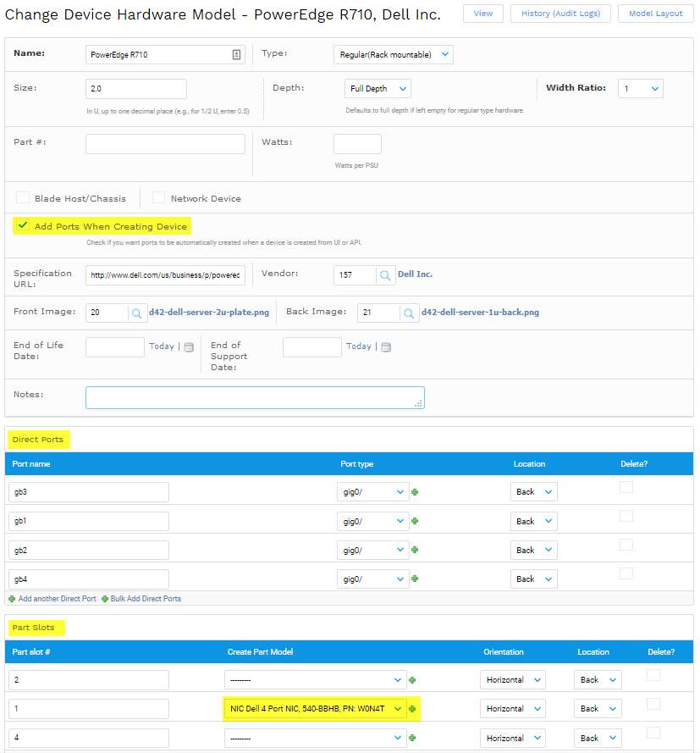Click the Vendor lookup magnifier icon

tap(385, 275)
